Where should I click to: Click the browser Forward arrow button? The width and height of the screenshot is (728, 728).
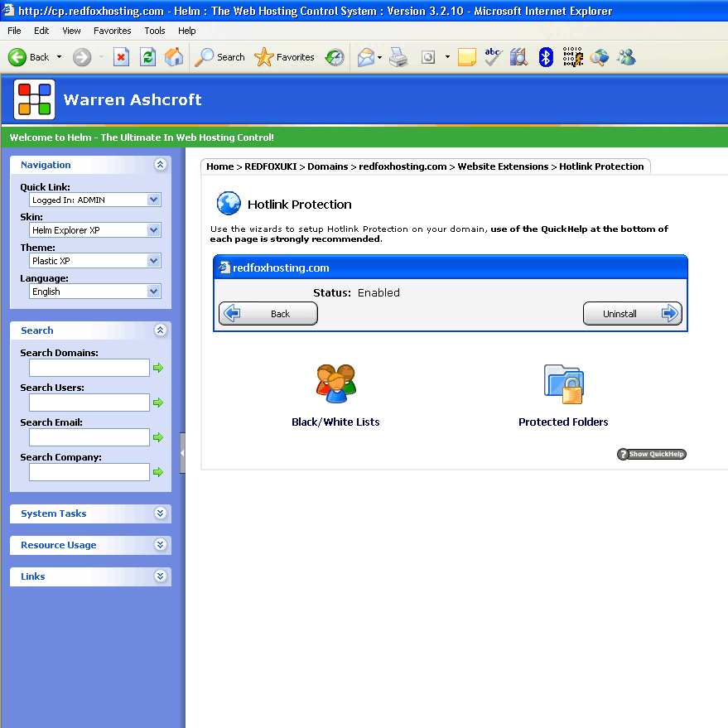pos(82,58)
